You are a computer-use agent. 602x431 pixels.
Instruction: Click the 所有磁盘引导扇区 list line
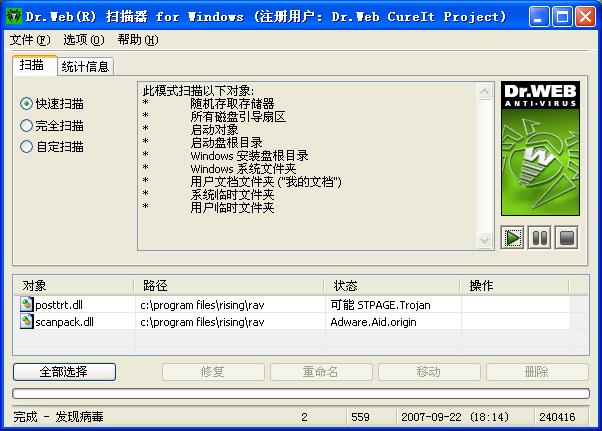[x=238, y=117]
